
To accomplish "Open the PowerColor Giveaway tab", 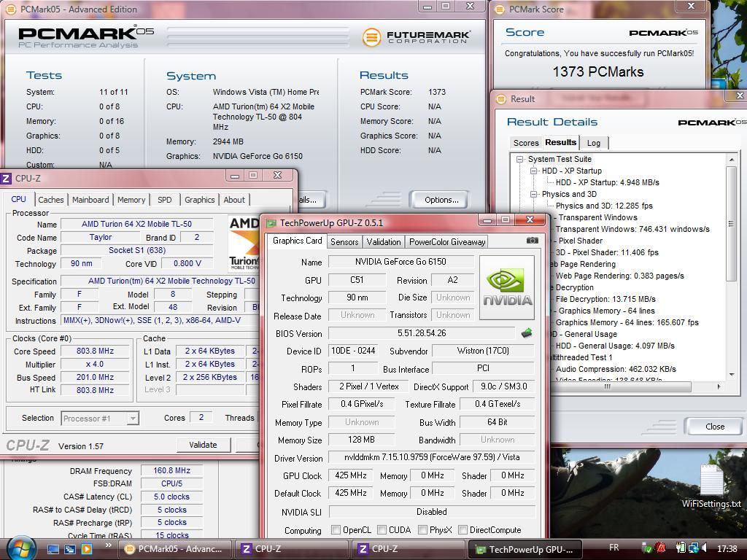I will (x=447, y=242).
